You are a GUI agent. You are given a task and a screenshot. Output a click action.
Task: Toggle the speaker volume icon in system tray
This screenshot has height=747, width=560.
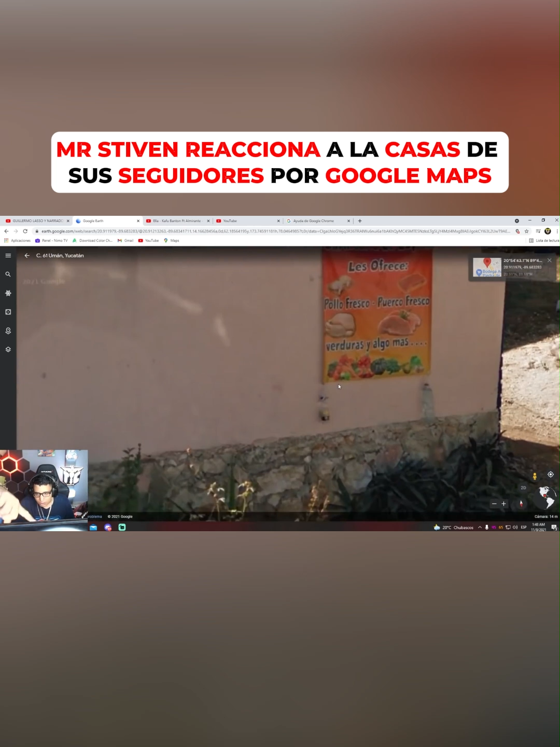[515, 527]
